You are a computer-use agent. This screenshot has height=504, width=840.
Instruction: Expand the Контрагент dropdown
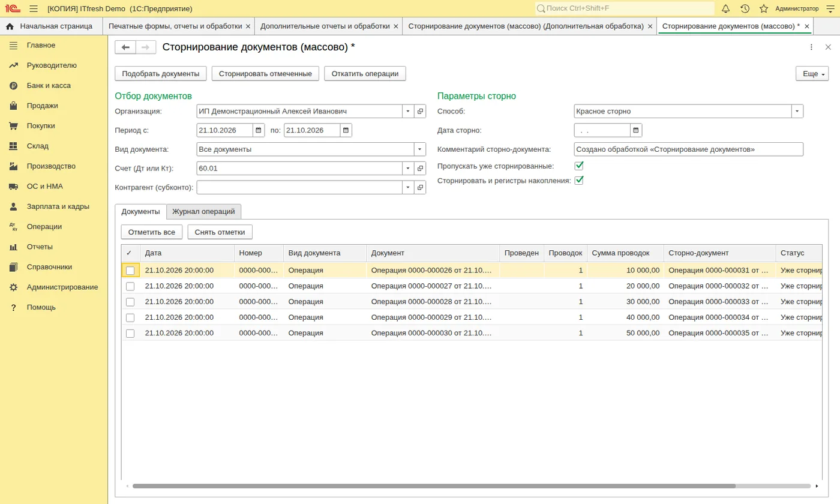coord(408,188)
